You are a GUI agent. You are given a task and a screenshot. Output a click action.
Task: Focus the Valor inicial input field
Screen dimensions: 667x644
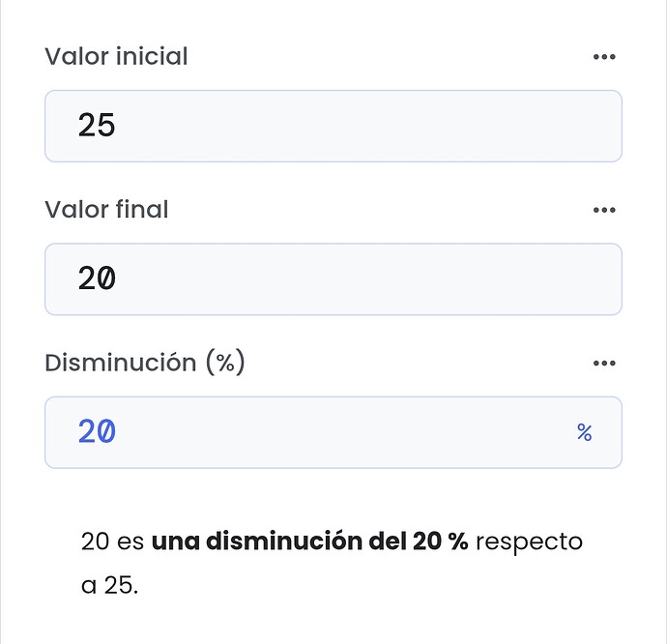pyautogui.click(x=333, y=126)
